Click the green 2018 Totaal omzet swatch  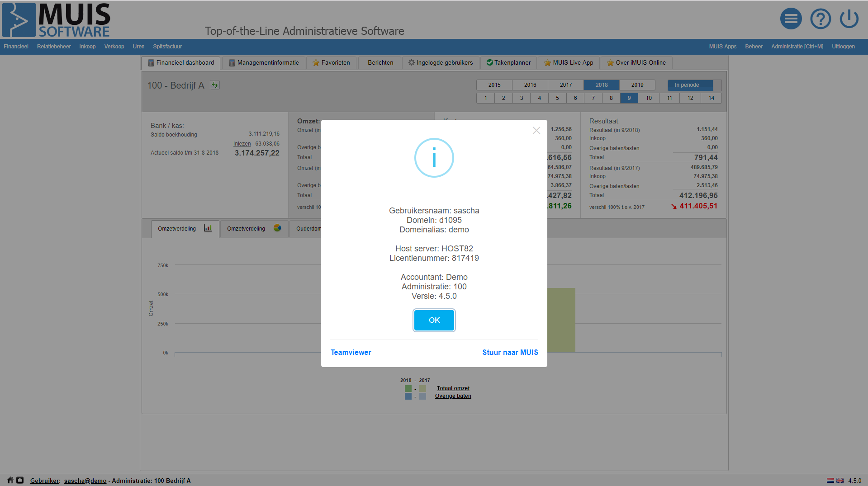[408, 389]
